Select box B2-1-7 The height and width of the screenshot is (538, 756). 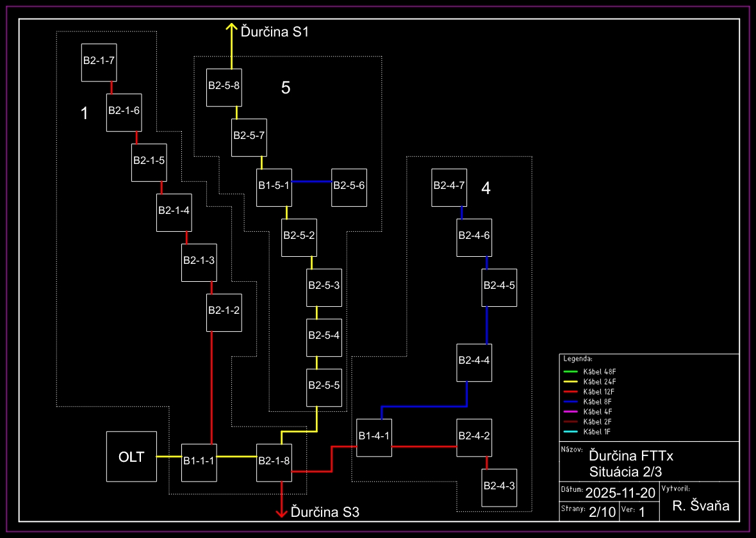point(99,62)
